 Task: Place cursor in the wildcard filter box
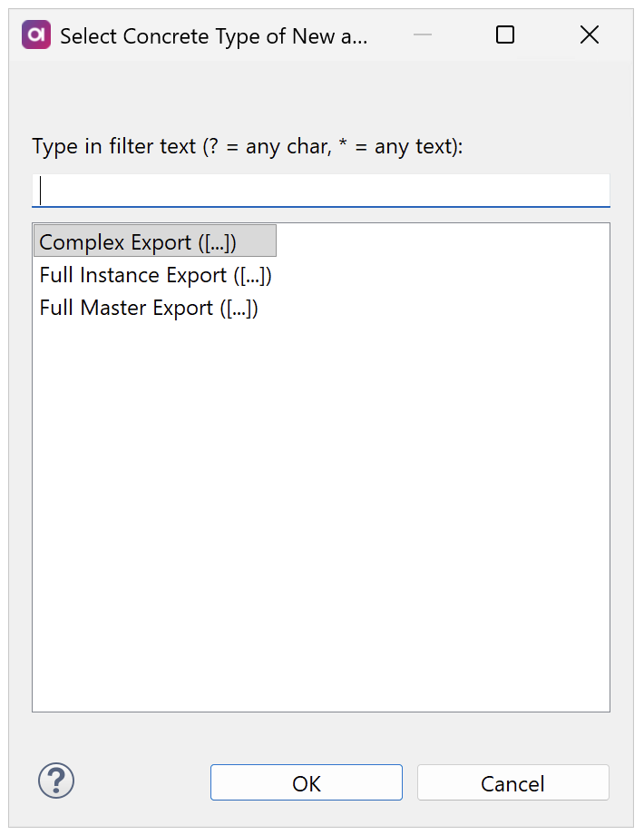[x=320, y=191]
